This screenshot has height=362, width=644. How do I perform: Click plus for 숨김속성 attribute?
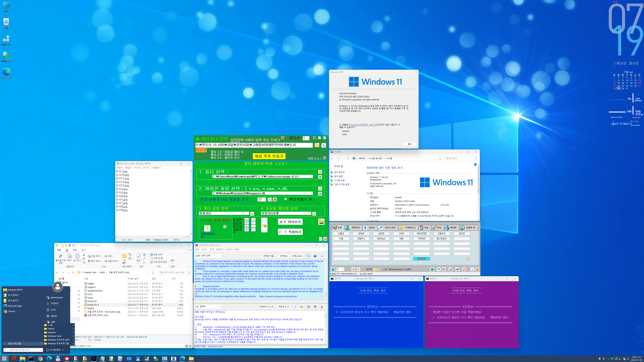247,223
